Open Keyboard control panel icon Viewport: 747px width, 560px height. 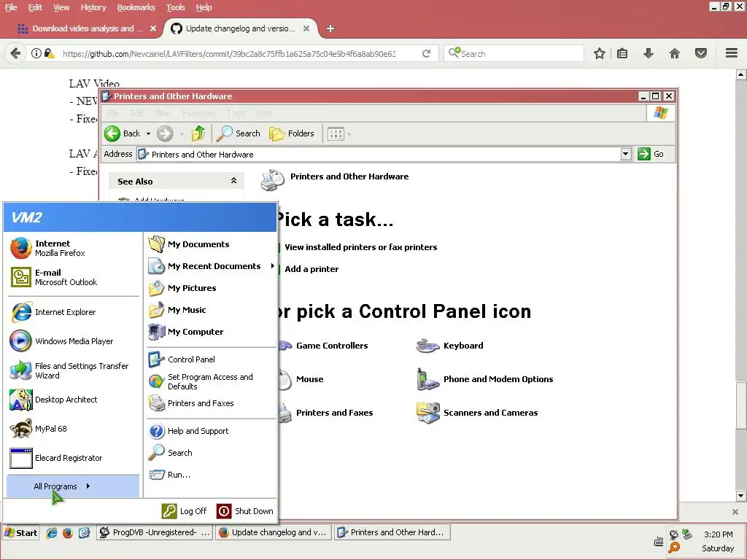coord(449,346)
